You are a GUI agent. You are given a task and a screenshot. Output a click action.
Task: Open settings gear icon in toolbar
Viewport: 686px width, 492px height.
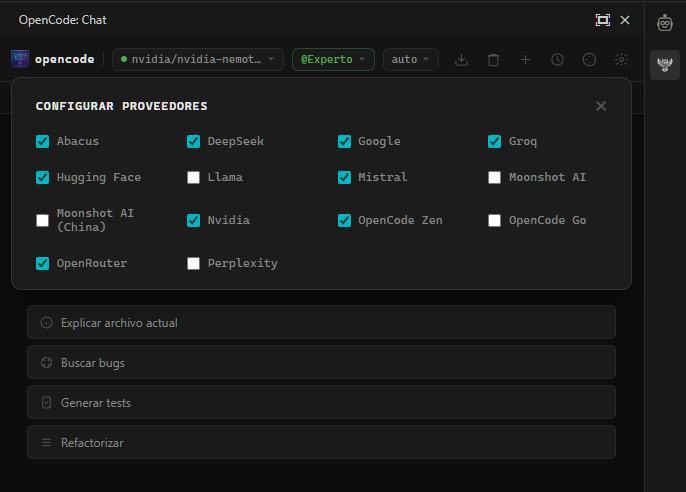pos(621,59)
